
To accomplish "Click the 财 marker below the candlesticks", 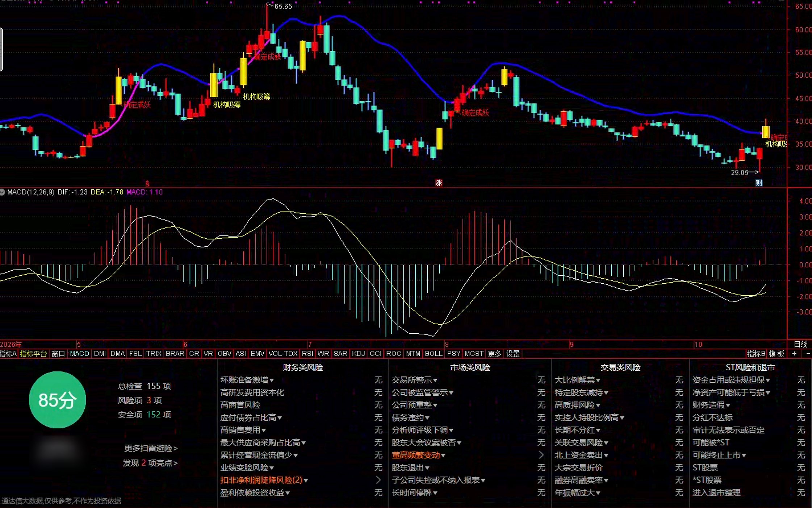I will (759, 183).
